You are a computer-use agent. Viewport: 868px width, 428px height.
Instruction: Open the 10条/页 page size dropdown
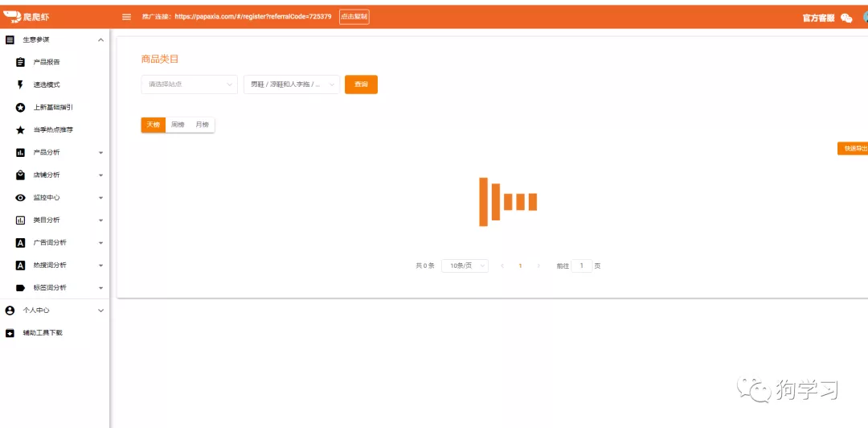[465, 266]
